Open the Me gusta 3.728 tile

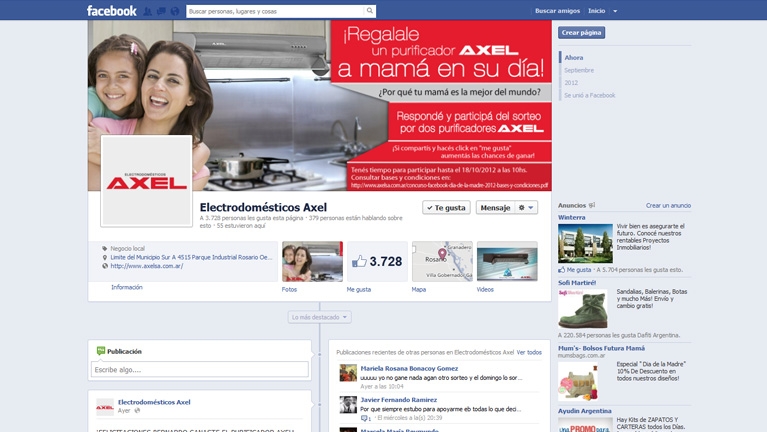(377, 261)
